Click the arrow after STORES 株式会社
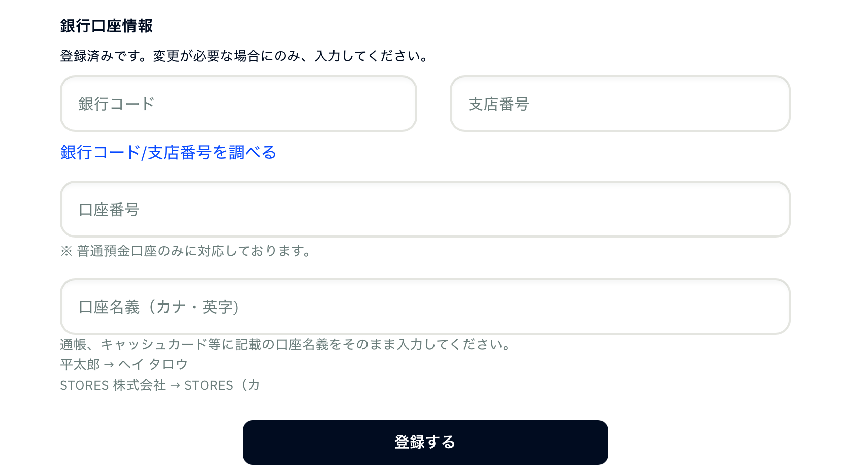868x473 pixels. [175, 385]
